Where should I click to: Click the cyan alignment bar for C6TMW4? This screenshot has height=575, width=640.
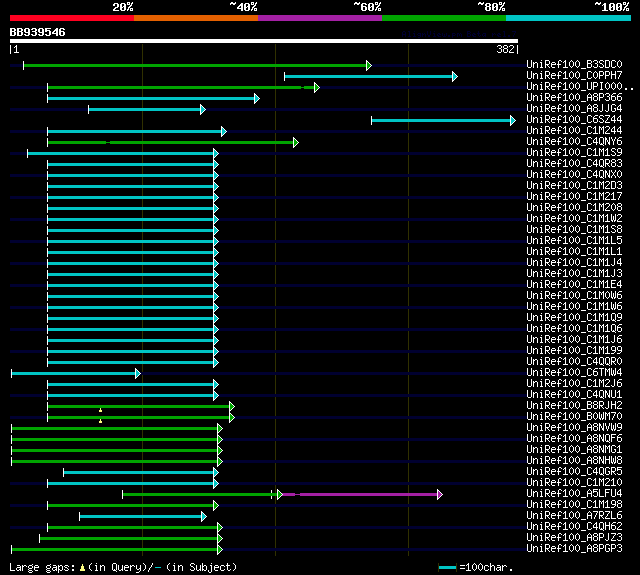(76, 373)
